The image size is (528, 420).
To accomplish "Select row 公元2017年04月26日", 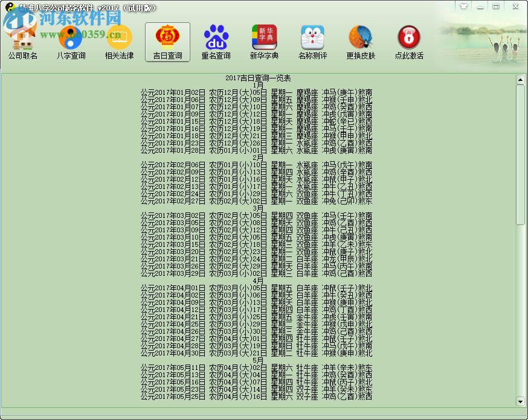I will coord(257,331).
